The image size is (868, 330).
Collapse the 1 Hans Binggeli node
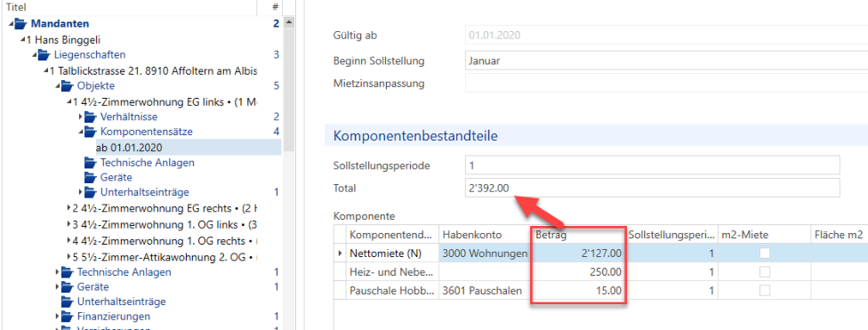tap(23, 40)
